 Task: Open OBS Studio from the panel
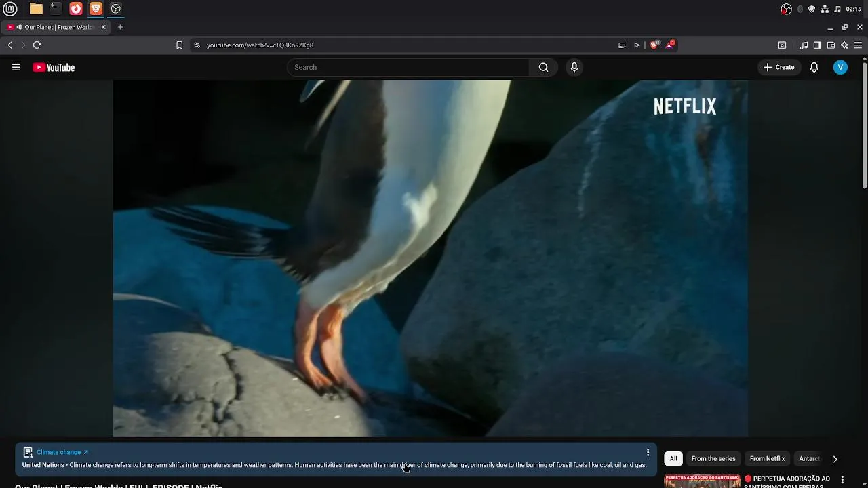click(116, 9)
